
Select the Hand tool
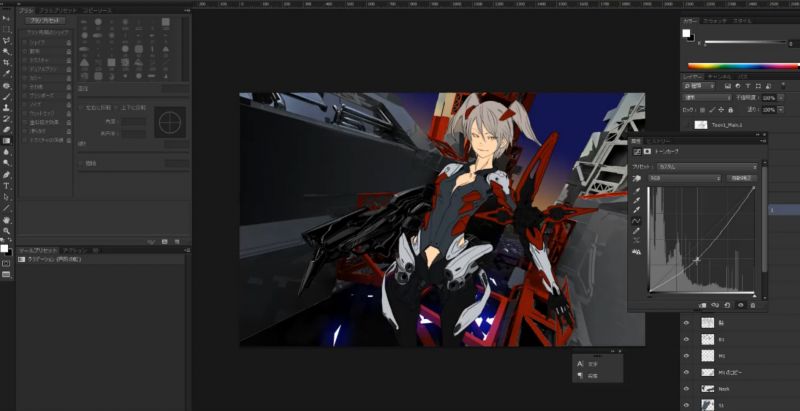click(x=7, y=220)
